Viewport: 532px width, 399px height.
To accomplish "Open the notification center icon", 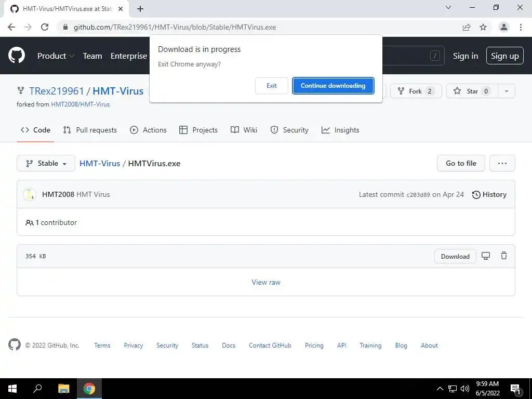I will click(x=515, y=389).
